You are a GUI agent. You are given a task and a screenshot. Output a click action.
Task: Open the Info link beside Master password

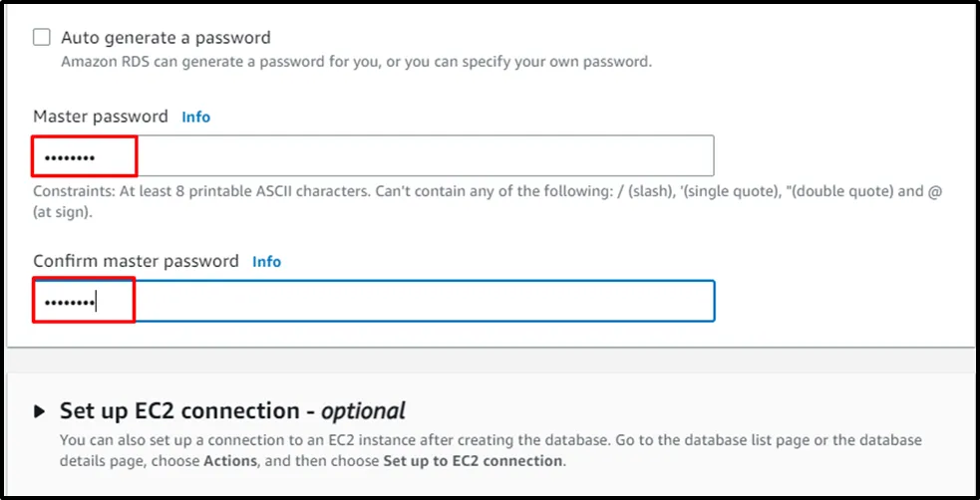tap(195, 117)
